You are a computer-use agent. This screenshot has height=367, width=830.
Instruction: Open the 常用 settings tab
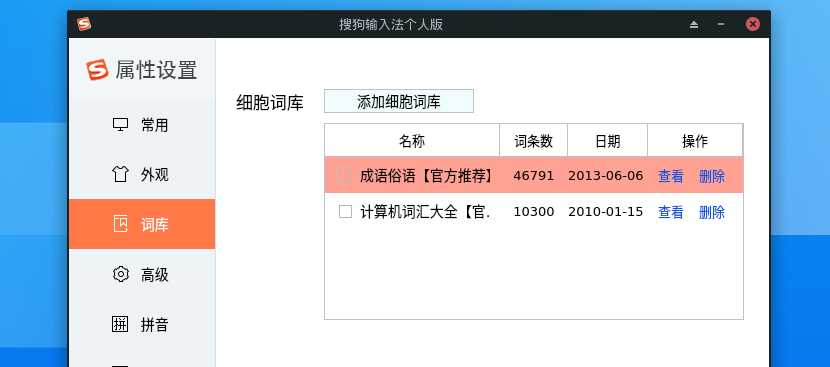142,125
